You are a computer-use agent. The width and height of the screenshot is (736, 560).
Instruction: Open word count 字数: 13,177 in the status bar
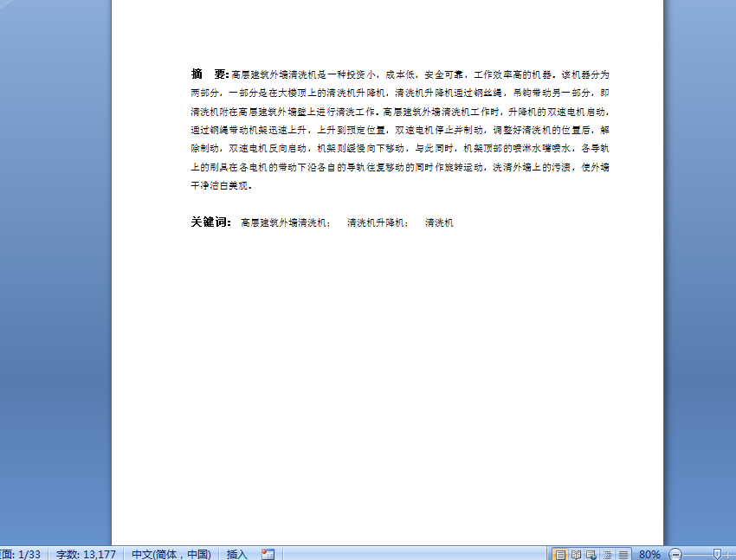click(x=86, y=554)
